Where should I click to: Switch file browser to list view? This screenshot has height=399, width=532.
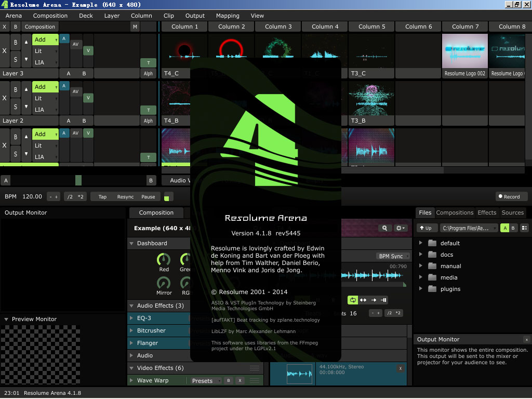point(524,228)
